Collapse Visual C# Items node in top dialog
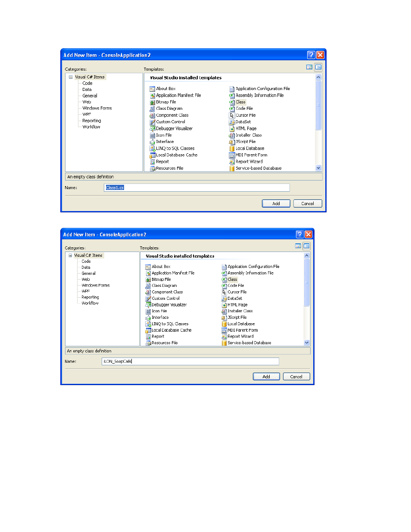 71,77
